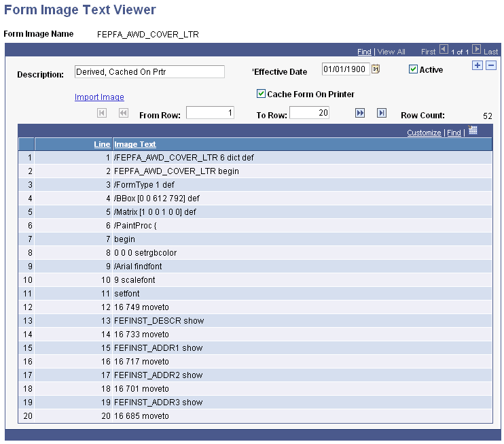The height and width of the screenshot is (444, 504).
Task: Click the grid's Find link
Action: (454, 133)
